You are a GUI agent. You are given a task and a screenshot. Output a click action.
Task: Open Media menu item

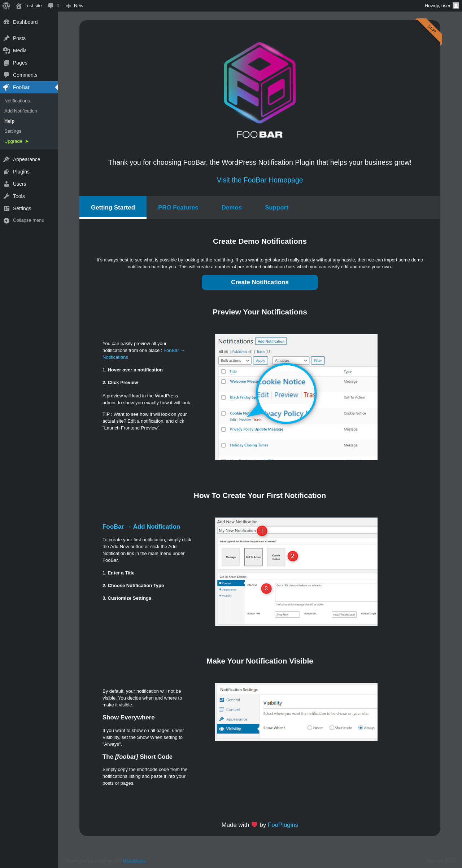pyautogui.click(x=29, y=50)
